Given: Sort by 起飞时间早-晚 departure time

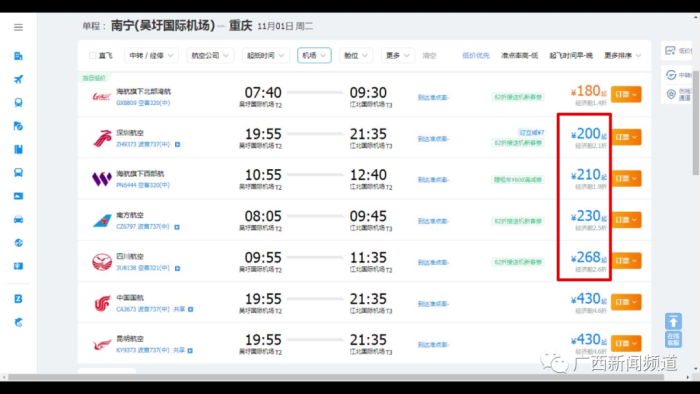Looking at the screenshot, I should pyautogui.click(x=571, y=55).
